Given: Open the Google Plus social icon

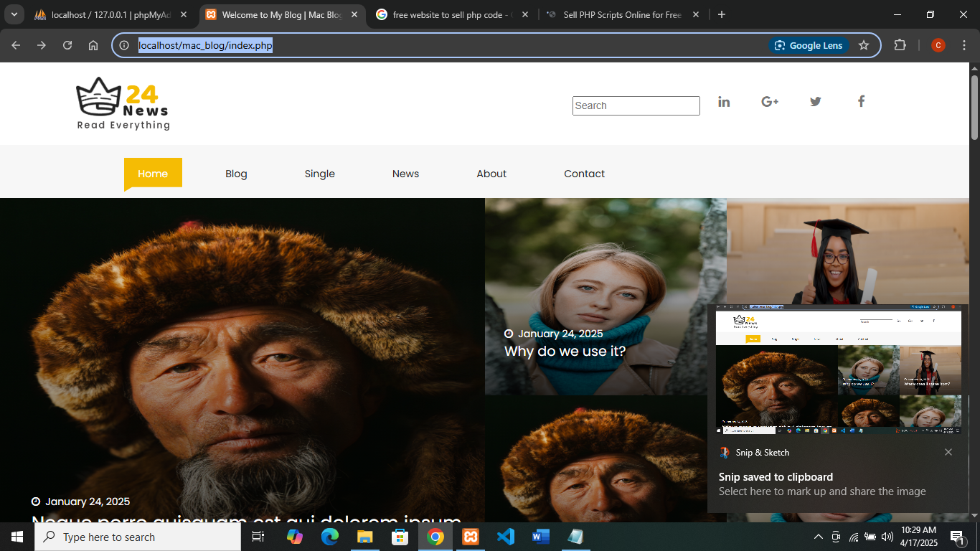Looking at the screenshot, I should (770, 102).
